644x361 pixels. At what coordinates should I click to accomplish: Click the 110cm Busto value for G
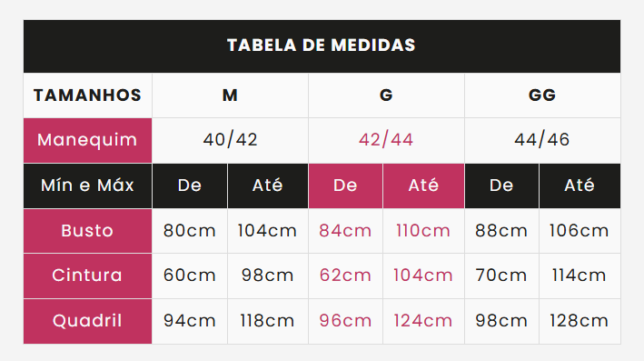click(423, 231)
